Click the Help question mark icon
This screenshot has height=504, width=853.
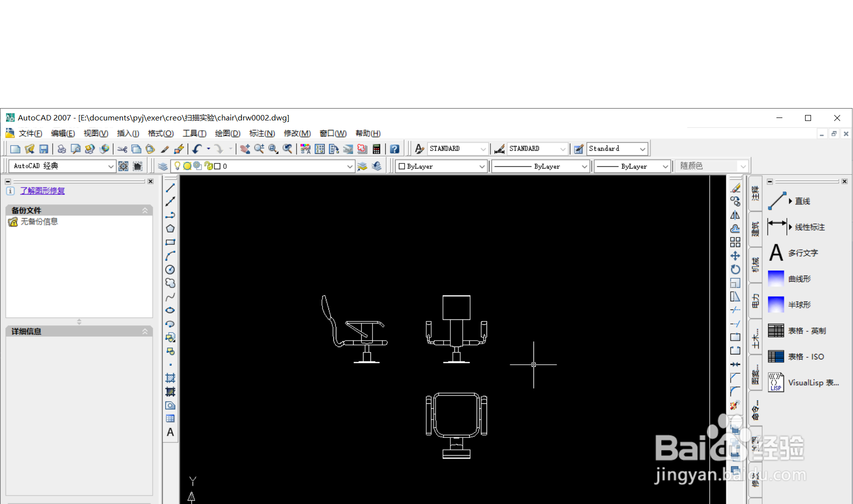click(394, 149)
